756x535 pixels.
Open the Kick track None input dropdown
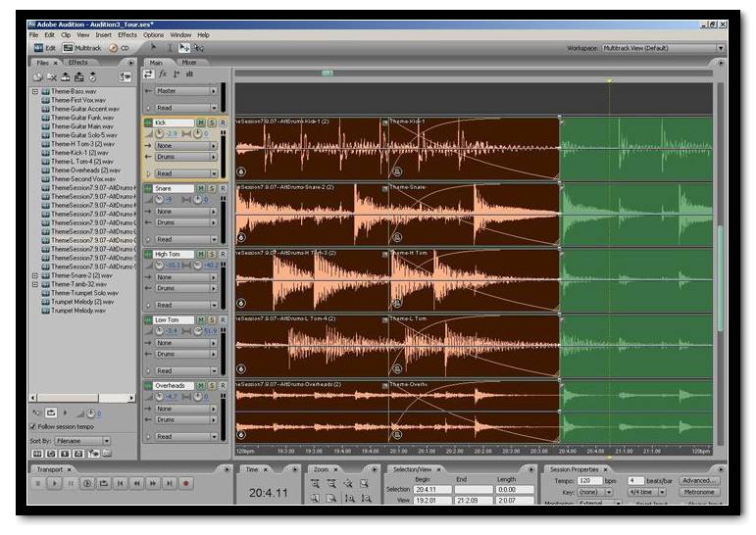(186, 146)
